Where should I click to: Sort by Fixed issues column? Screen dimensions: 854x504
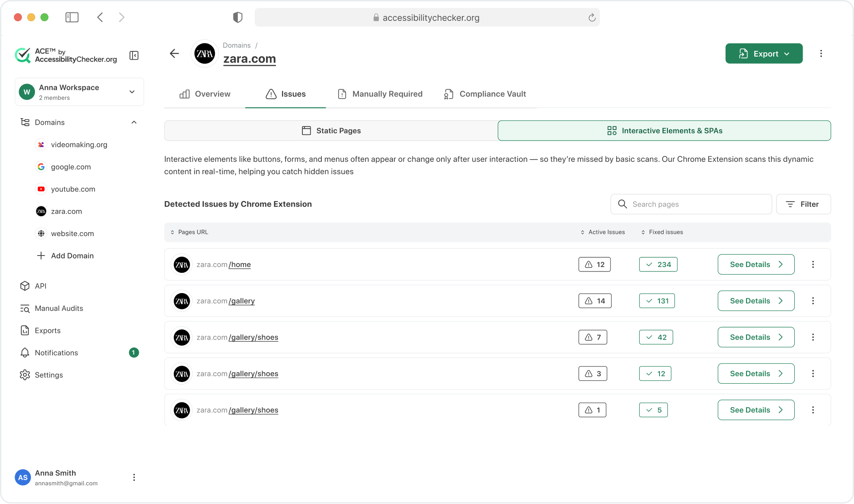662,232
